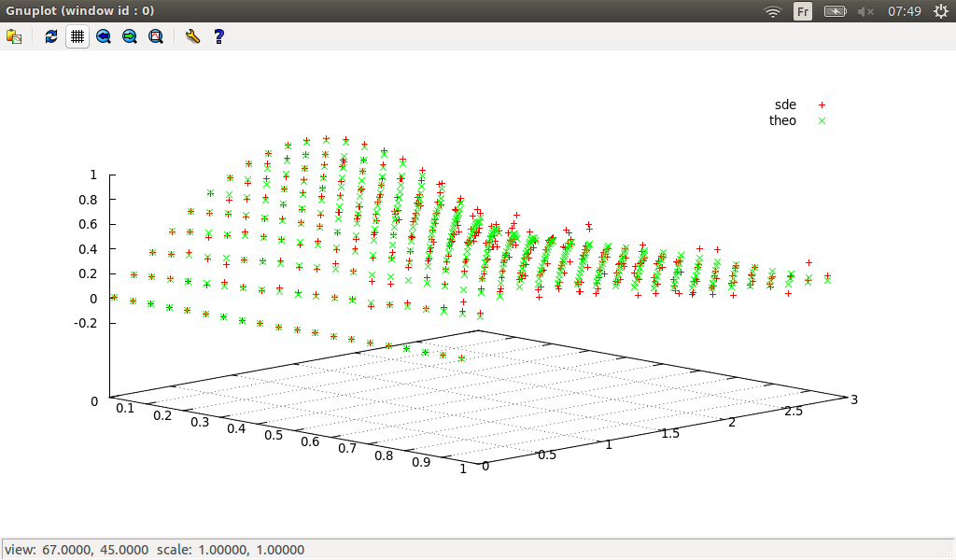Open the wrench configuration dialog
This screenshot has height=560, width=956.
(x=192, y=36)
